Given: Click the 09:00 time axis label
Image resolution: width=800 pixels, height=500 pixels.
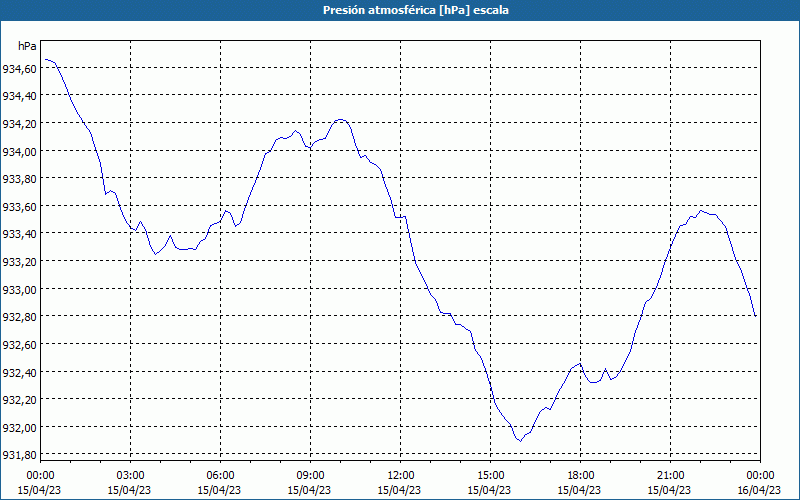Looking at the screenshot, I should coord(310,476).
